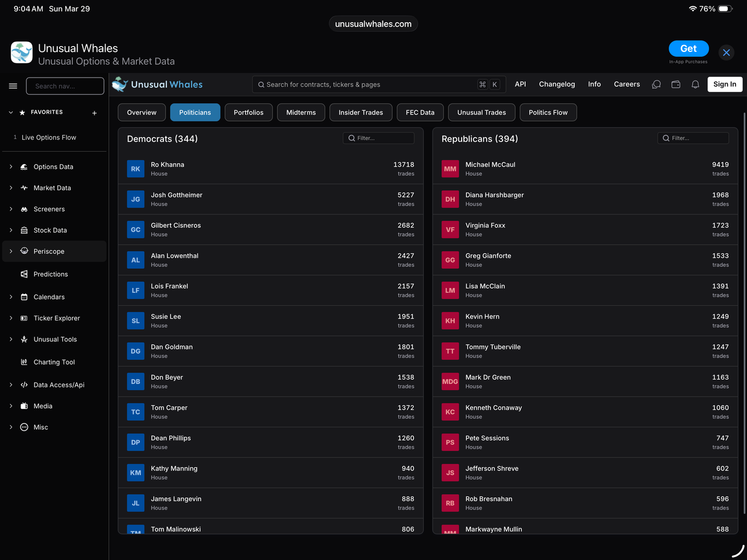Open the Portfolios tab
The height and width of the screenshot is (560, 747).
coord(249,113)
